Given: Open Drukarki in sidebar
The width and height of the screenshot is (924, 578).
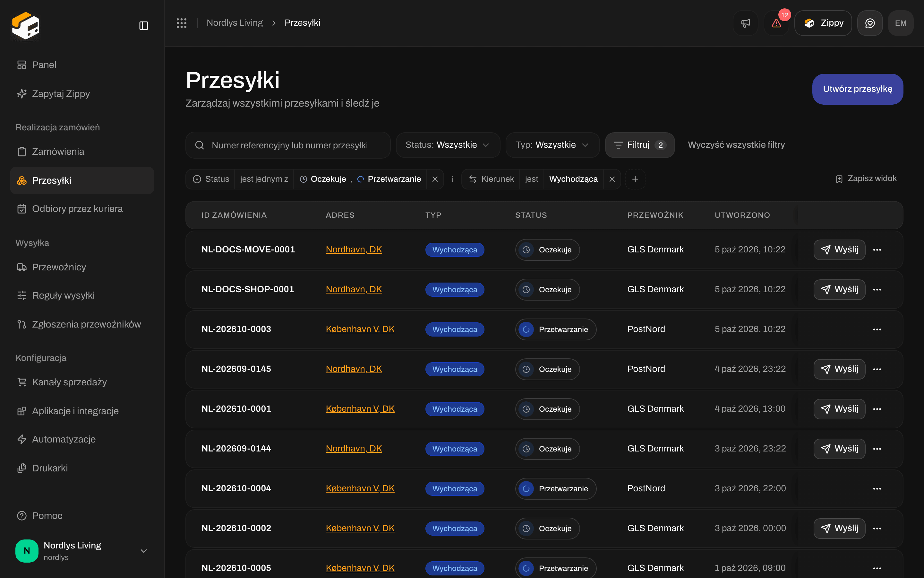Looking at the screenshot, I should pos(82,468).
